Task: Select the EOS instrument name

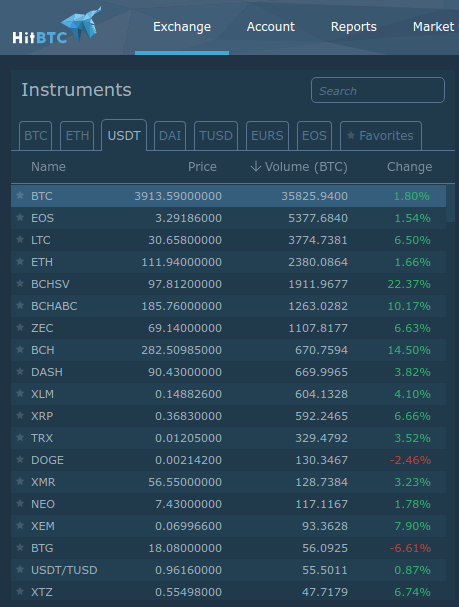Action: pyautogui.click(x=43, y=218)
